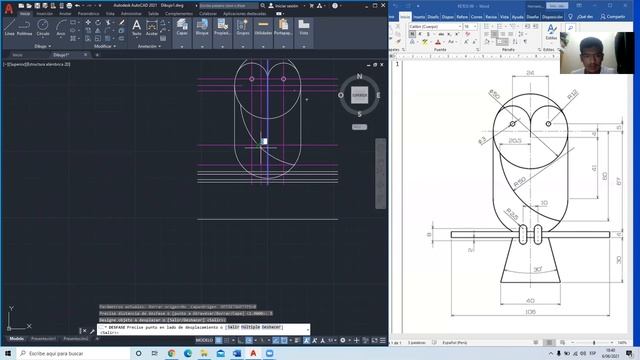640x360 pixels.
Task: Click the Editar styles icon in Word
Action: (x=551, y=32)
